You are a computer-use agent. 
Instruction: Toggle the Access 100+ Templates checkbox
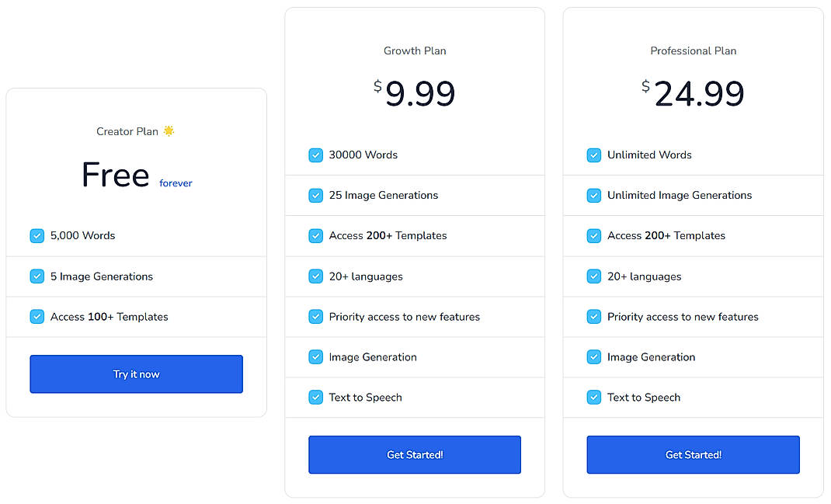coord(37,316)
